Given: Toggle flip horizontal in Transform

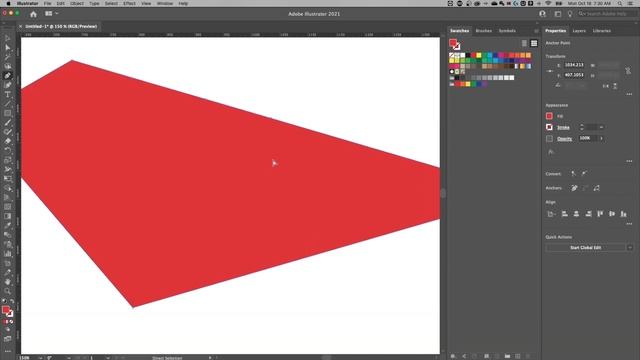Looking at the screenshot, I should pos(606,86).
